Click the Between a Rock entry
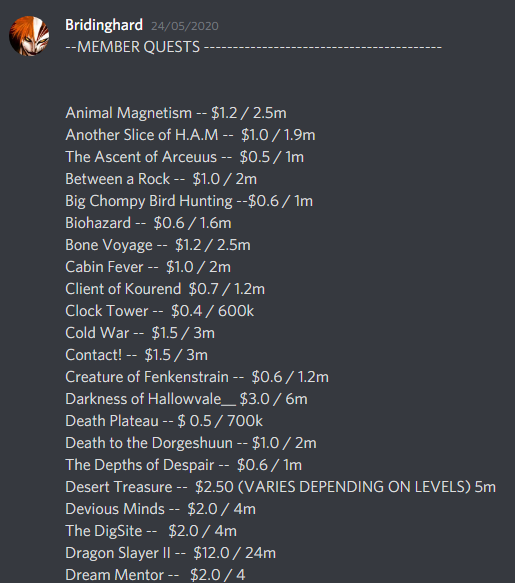 click(161, 179)
